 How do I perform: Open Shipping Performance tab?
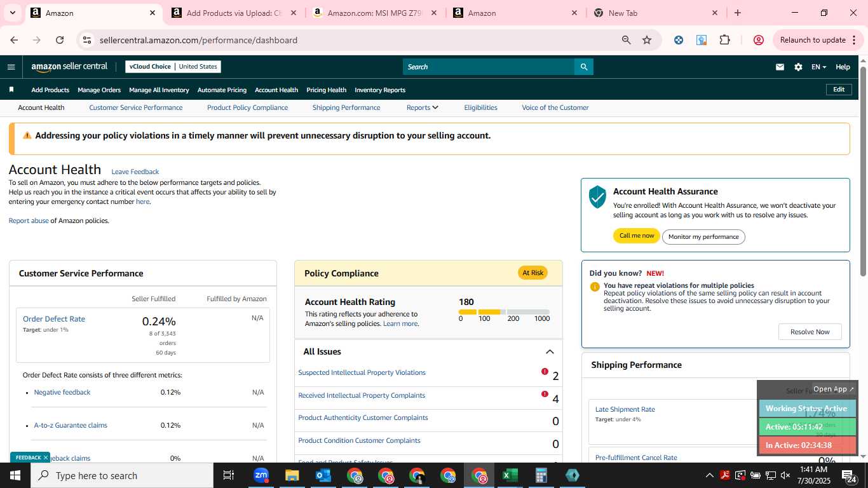pyautogui.click(x=346, y=107)
